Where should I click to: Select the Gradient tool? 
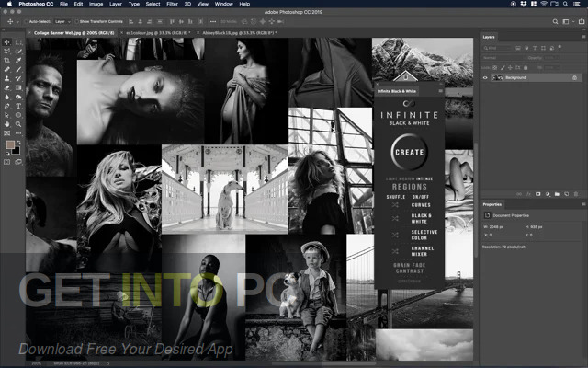pos(18,87)
